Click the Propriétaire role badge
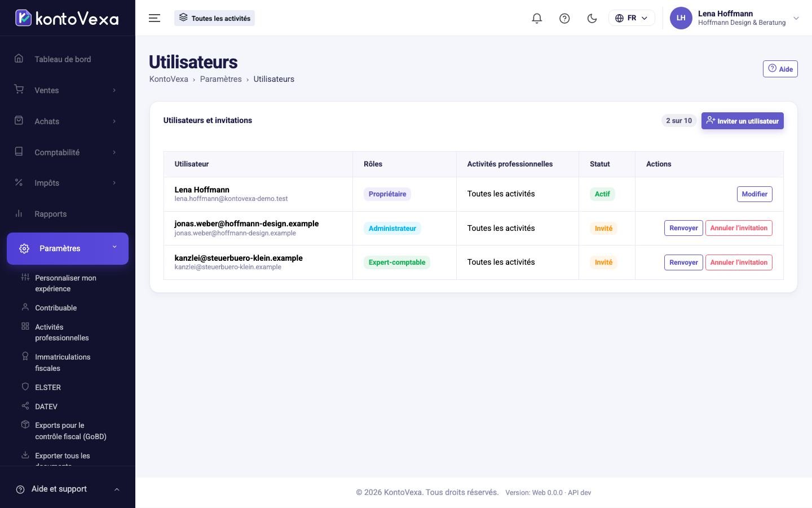 (x=387, y=194)
